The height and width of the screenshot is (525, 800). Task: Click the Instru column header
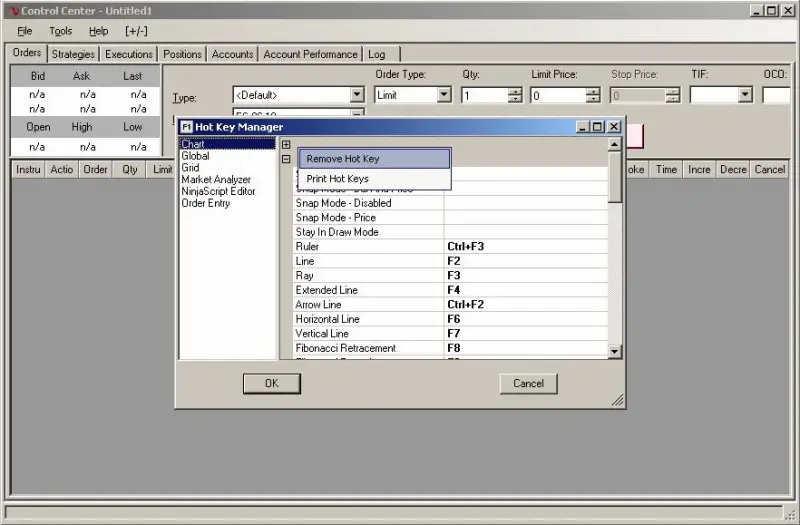[28, 170]
